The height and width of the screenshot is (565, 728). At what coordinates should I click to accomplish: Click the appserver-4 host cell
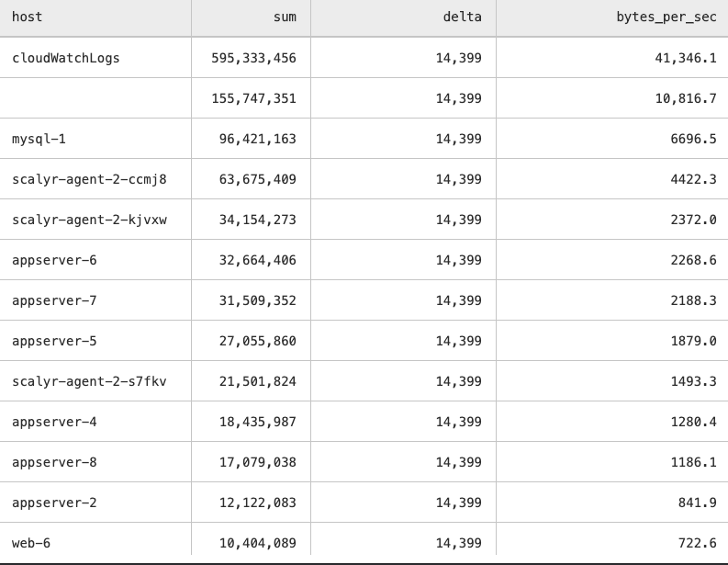click(54, 422)
